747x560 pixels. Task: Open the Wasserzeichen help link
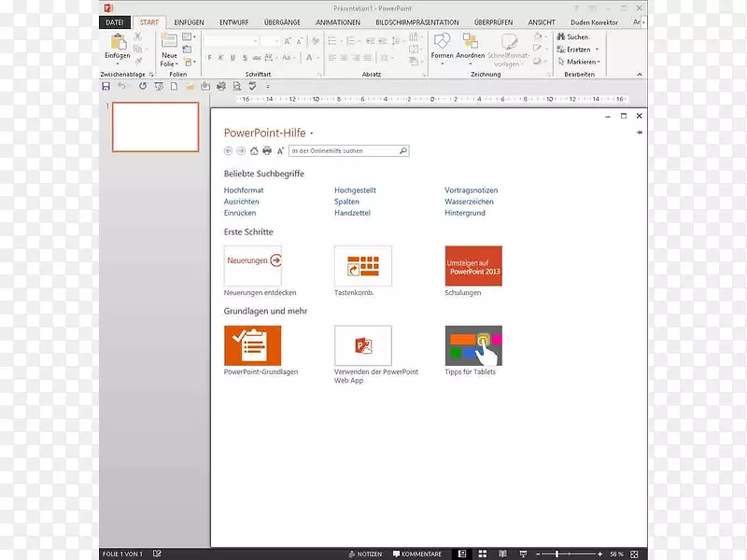[x=469, y=202]
